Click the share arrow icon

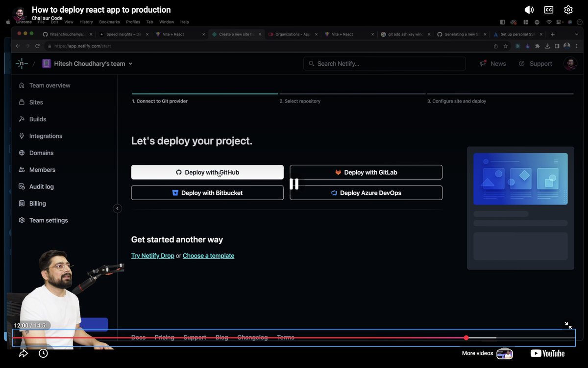coord(24,353)
